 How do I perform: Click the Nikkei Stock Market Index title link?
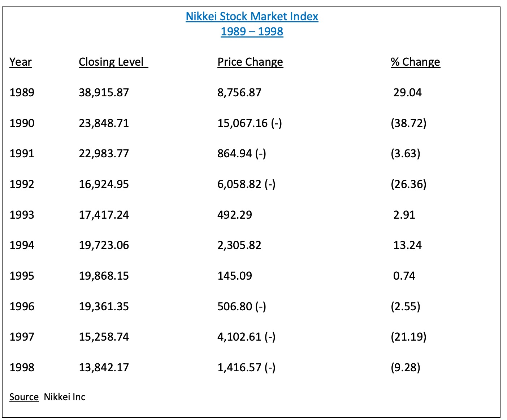point(252,17)
